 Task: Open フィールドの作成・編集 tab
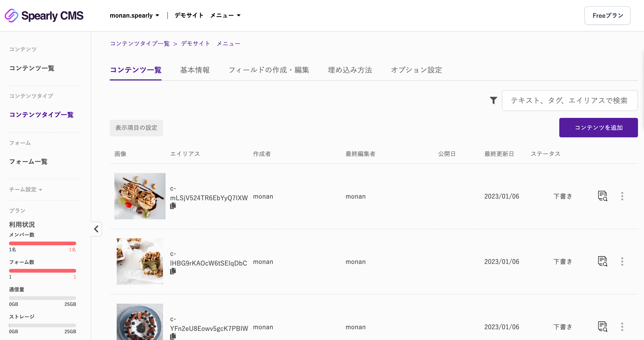(x=269, y=70)
